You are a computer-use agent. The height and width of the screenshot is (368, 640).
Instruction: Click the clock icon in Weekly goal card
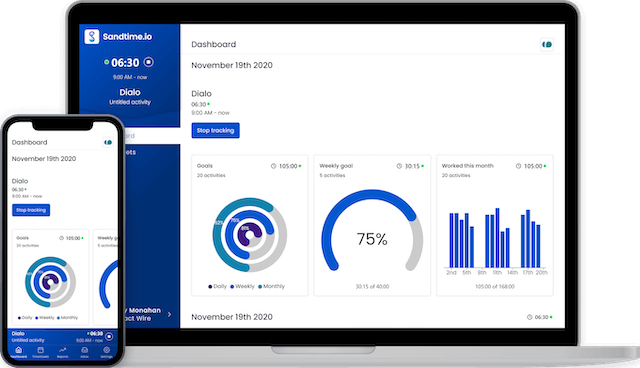399,166
